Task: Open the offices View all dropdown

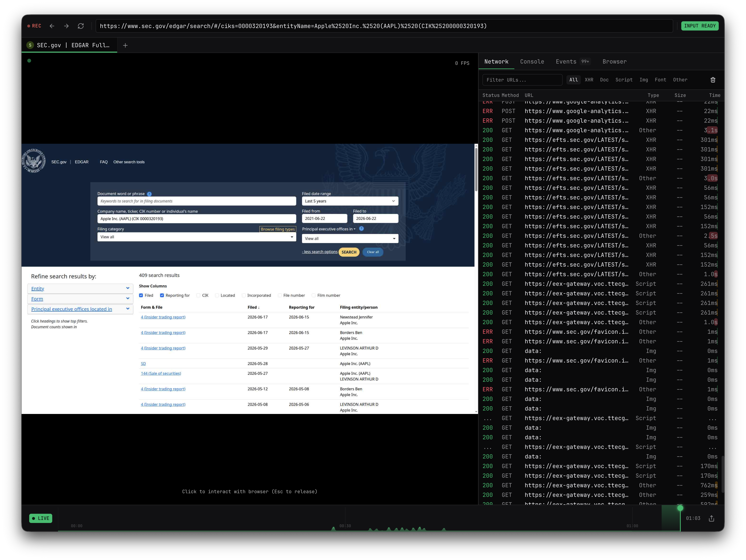Action: coord(350,239)
